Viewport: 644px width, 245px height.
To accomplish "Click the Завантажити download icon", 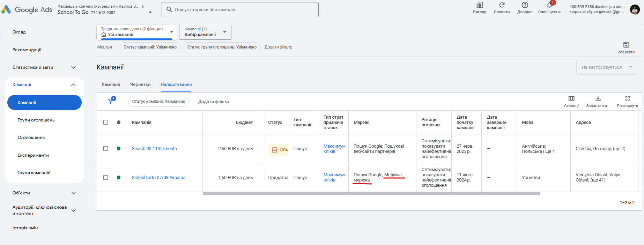I will click(598, 98).
